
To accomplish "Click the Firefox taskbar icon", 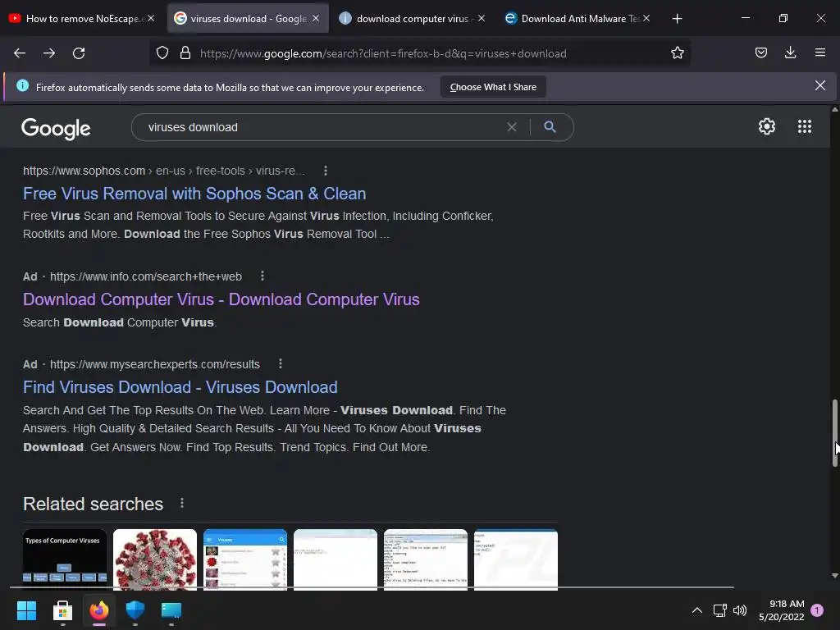I will click(x=98, y=609).
